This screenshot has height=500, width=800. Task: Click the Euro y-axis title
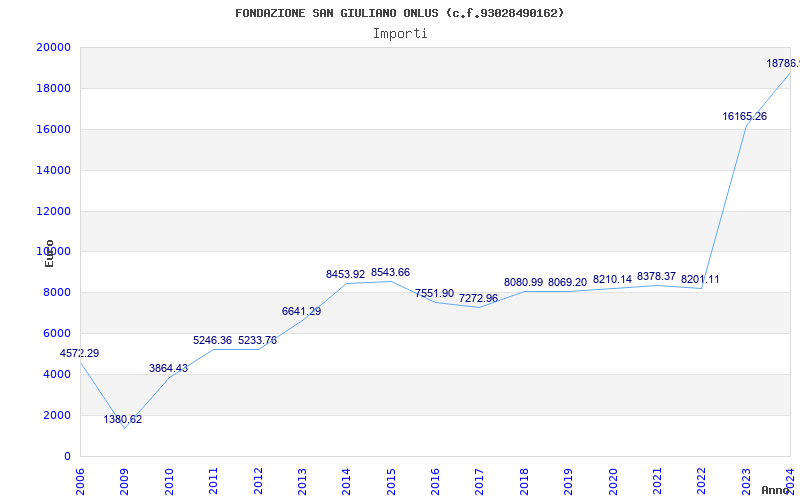tap(49, 253)
